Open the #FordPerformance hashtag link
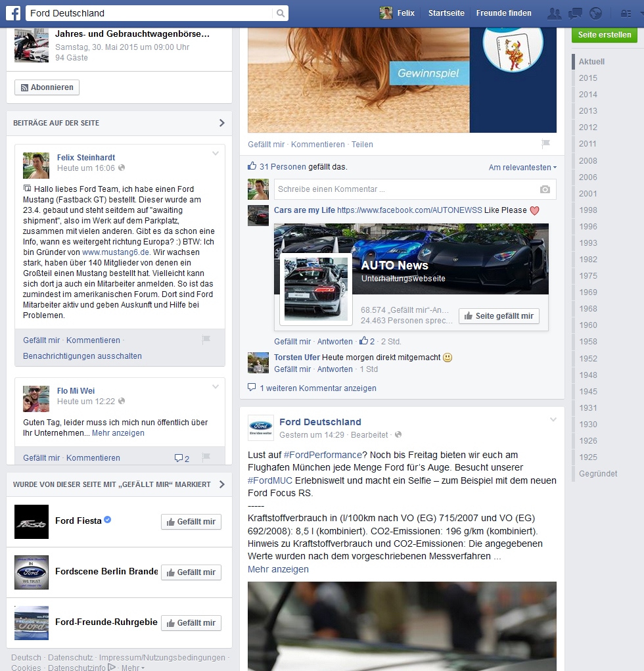The height and width of the screenshot is (671, 644). click(x=323, y=455)
